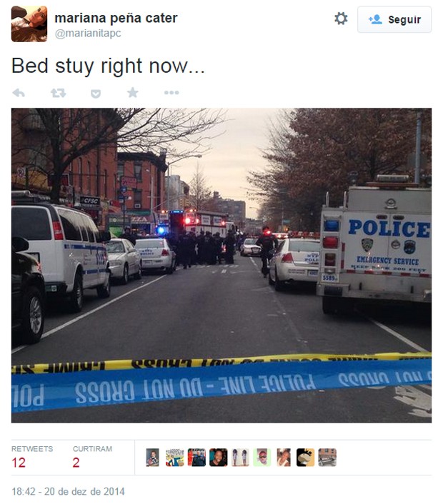
Task: Open the smiling man avatar in retweeters
Action: coord(219,458)
